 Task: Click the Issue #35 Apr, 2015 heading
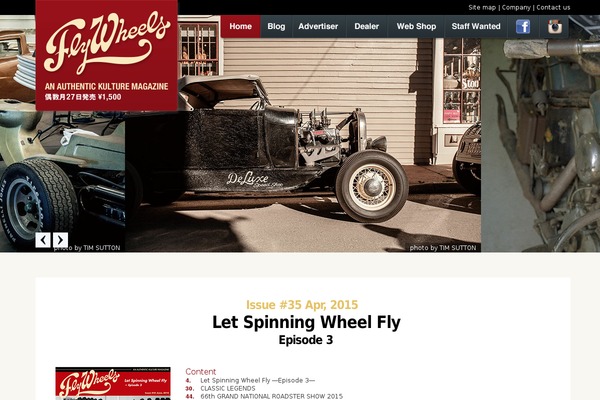click(x=302, y=305)
